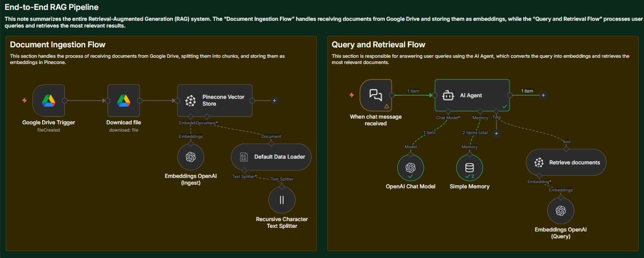The height and width of the screenshot is (258, 644).
Task: Click plus button under AI Agent Tool connector
Action: [497, 133]
